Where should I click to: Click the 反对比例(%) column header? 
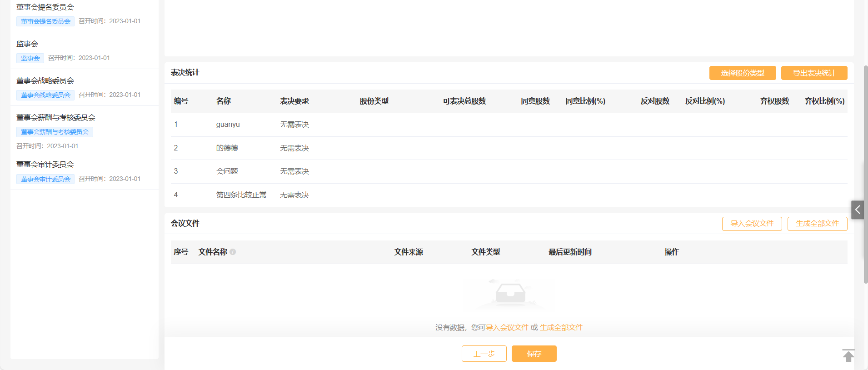[705, 101]
